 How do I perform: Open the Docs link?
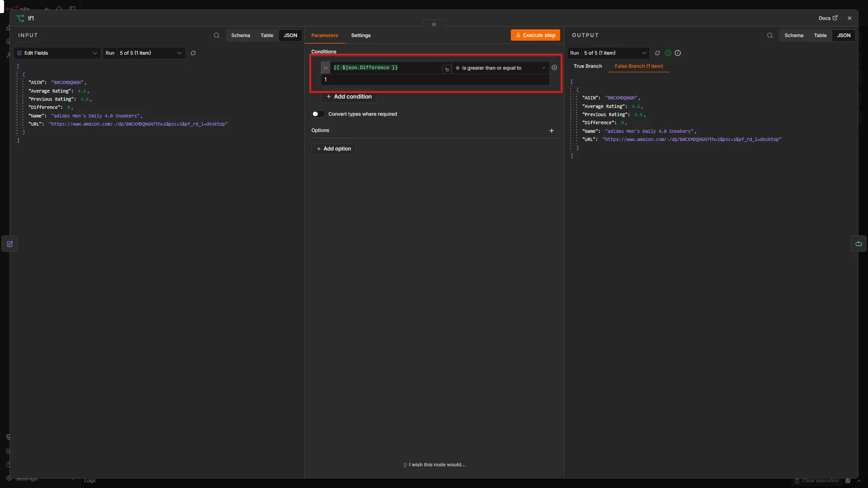click(828, 19)
